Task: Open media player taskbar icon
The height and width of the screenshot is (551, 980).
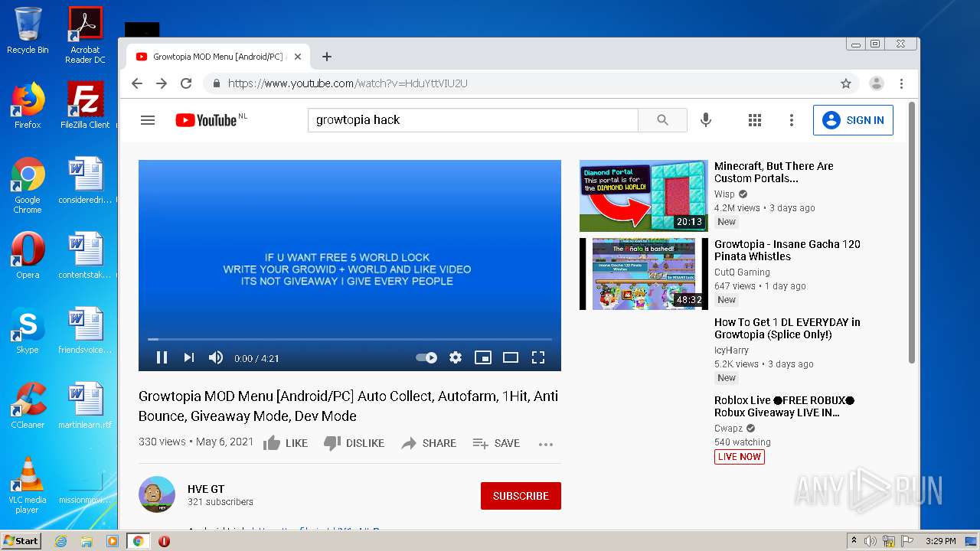Action: [x=113, y=541]
